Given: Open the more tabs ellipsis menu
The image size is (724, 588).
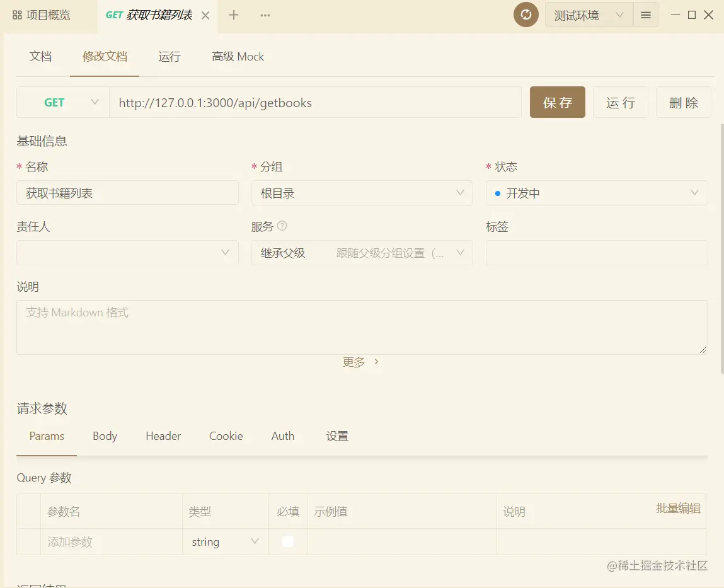Looking at the screenshot, I should click(265, 15).
